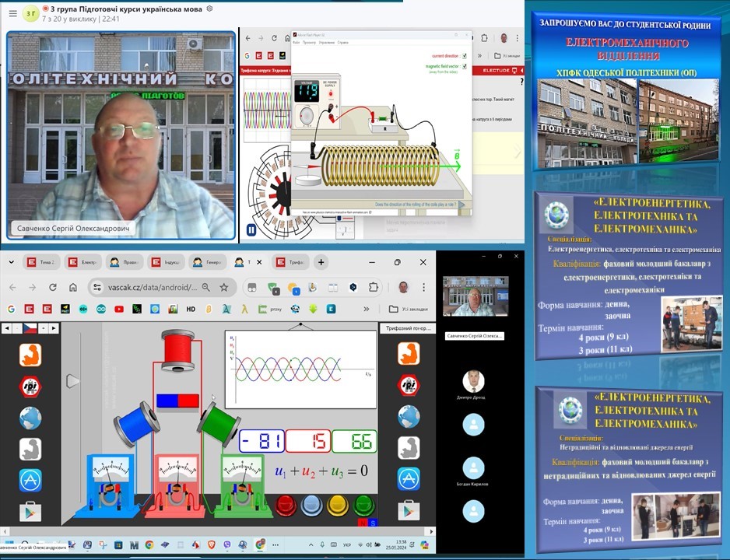Image resolution: width=730 pixels, height=560 pixels.
Task: Open the green download arrow bookmark
Action: (x=313, y=309)
